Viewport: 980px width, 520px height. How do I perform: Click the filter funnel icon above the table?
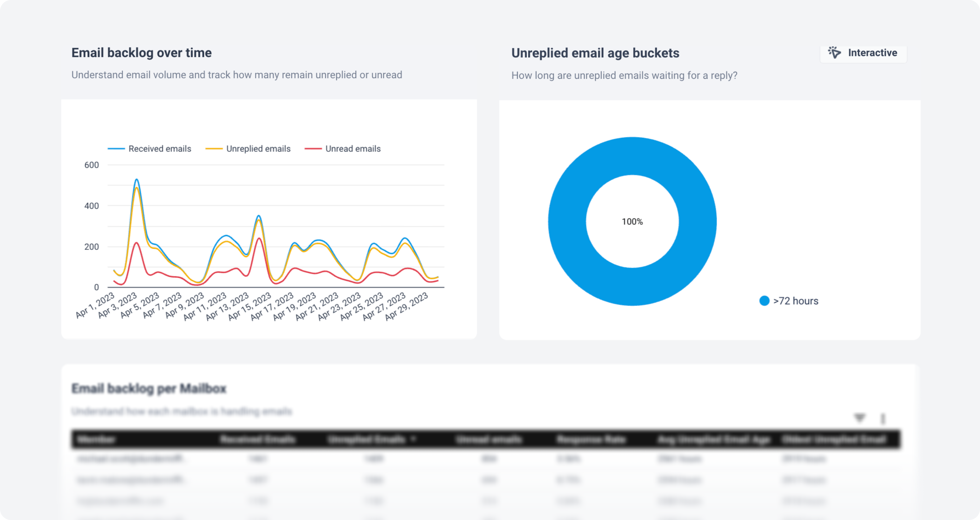(x=859, y=418)
